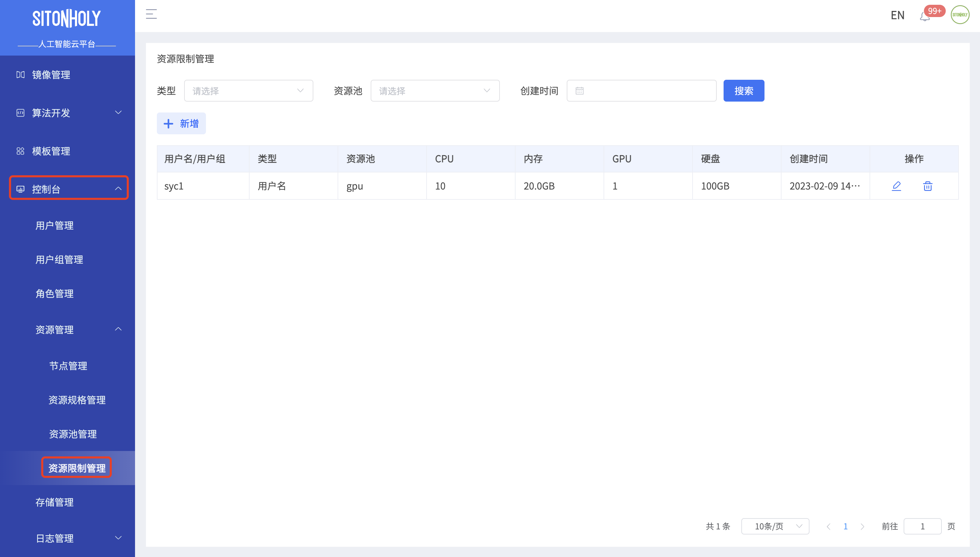Viewport: 980px width, 557px height.
Task: Click the 搜索 button
Action: 743,91
